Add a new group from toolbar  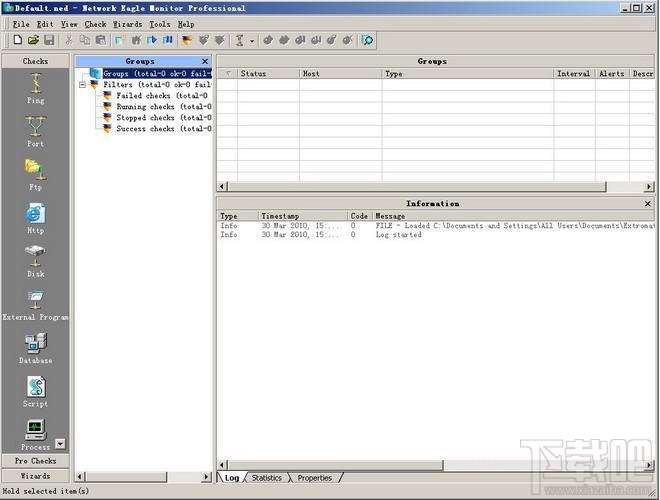click(120, 40)
